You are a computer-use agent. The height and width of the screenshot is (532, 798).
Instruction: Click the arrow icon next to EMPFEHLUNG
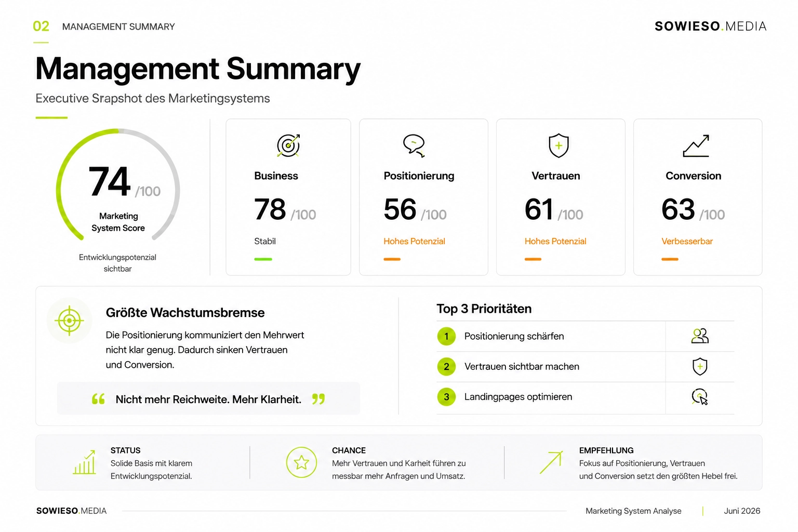[x=551, y=462]
